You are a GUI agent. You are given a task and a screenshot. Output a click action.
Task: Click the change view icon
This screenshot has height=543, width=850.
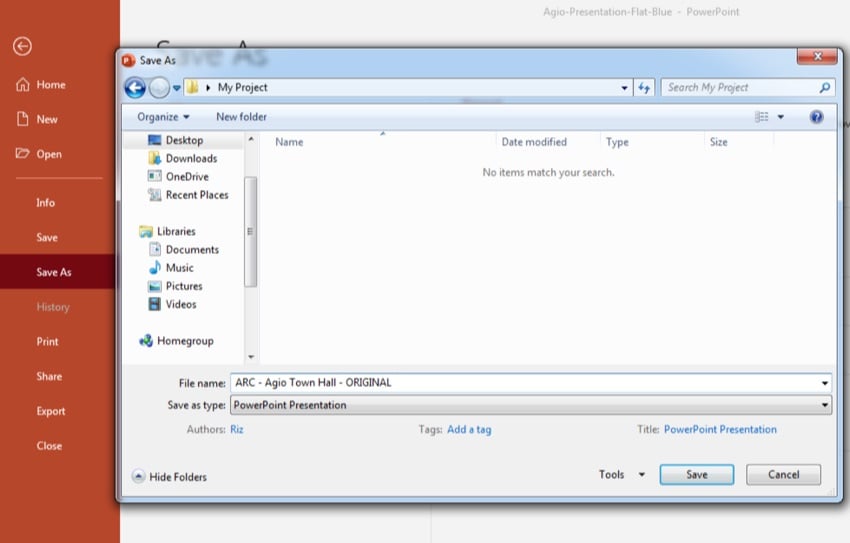tap(762, 117)
